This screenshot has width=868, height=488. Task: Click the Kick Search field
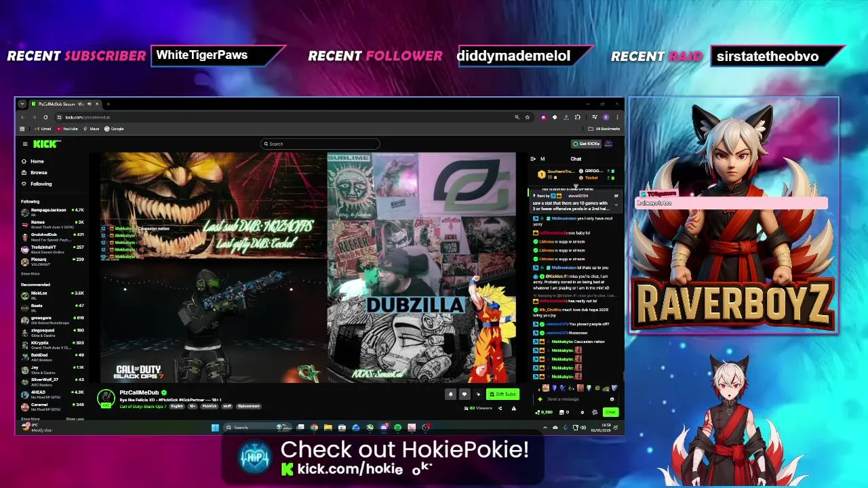coord(320,144)
